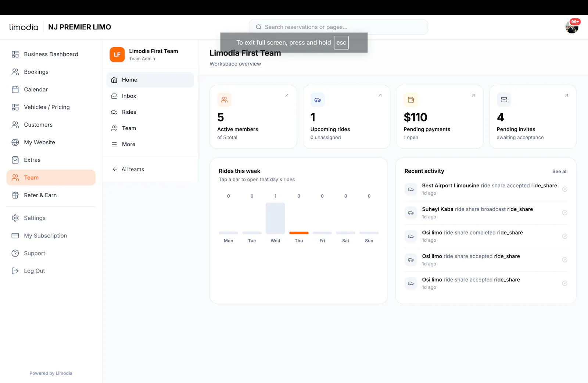The width and height of the screenshot is (588, 383).
Task: Click the people icon on Active members card
Action: pos(224,100)
